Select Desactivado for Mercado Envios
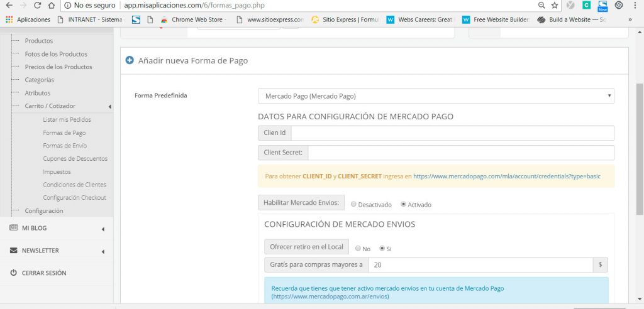The height and width of the screenshot is (309, 644). (x=353, y=204)
